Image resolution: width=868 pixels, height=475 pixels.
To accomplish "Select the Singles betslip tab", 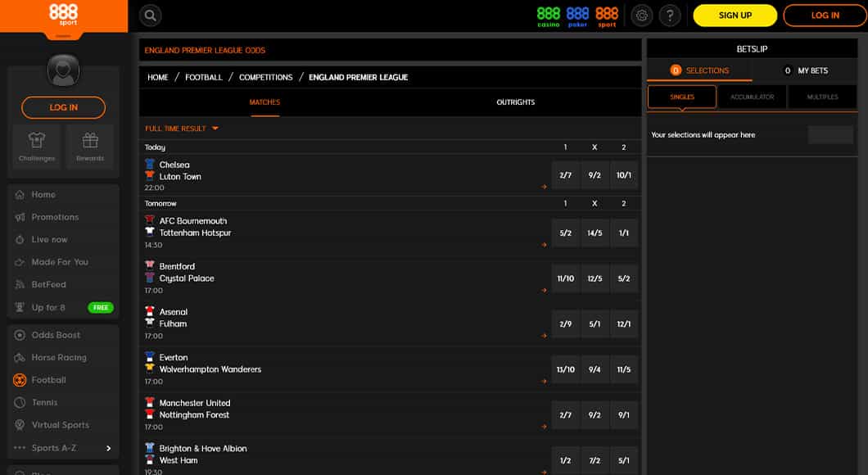I will tap(682, 97).
